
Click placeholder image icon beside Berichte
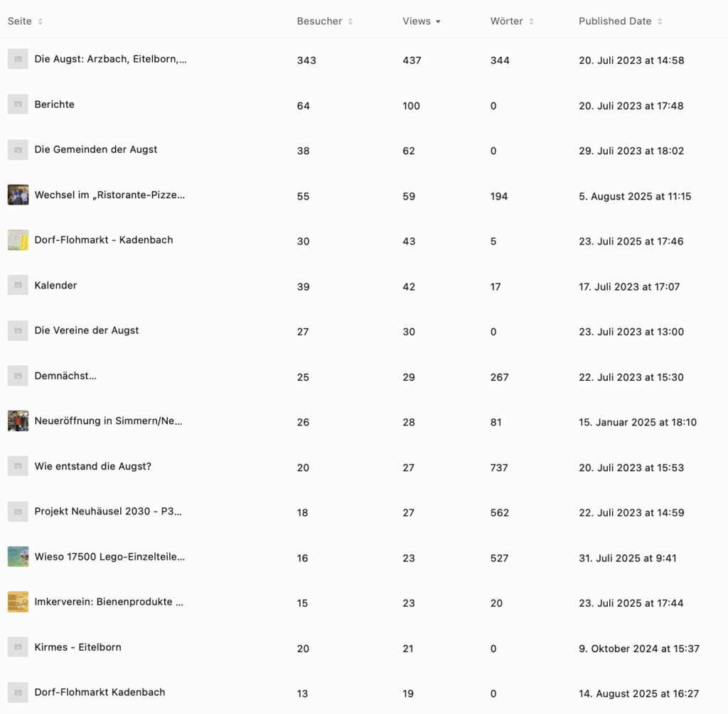[x=18, y=104]
